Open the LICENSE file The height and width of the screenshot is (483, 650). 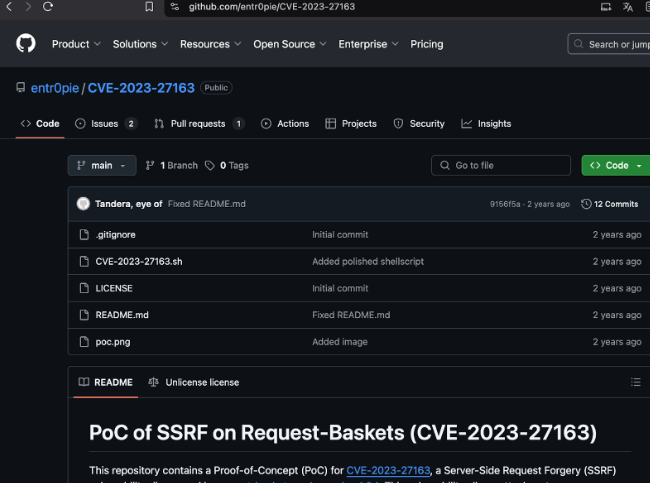114,288
